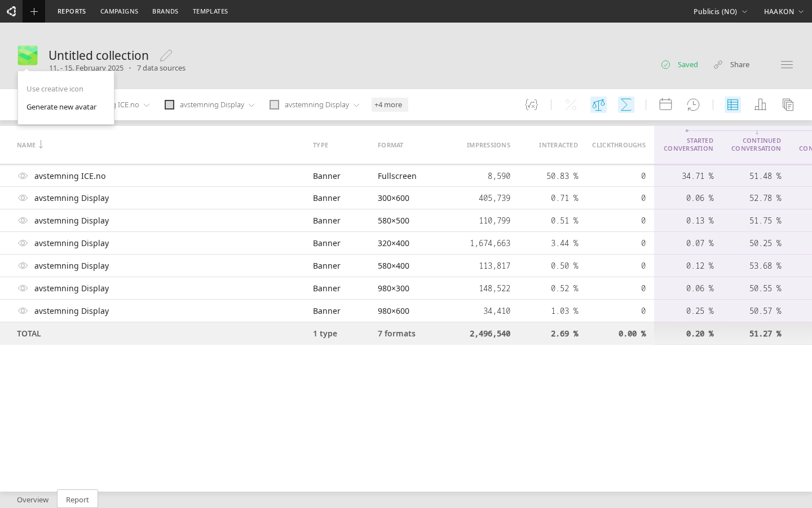The height and width of the screenshot is (508, 812).
Task: Open the history clock icon
Action: (x=693, y=105)
